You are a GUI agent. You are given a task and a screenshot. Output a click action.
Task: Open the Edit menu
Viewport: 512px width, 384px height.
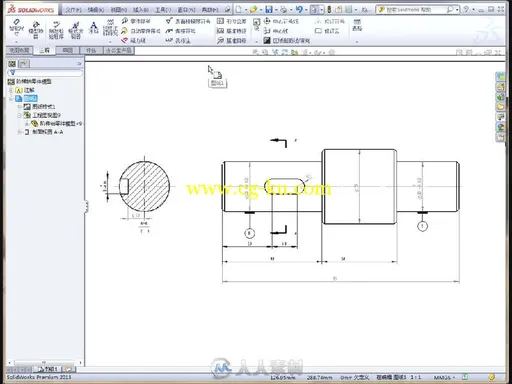click(x=96, y=10)
